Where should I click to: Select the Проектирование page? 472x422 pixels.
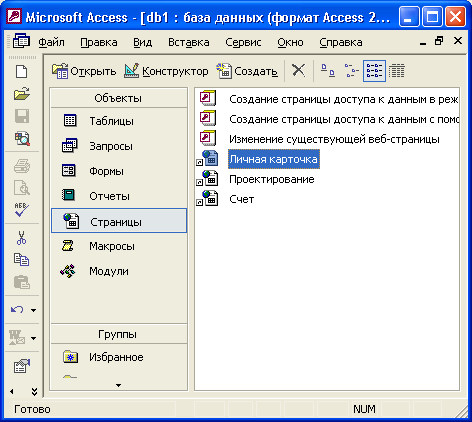pyautogui.click(x=272, y=179)
